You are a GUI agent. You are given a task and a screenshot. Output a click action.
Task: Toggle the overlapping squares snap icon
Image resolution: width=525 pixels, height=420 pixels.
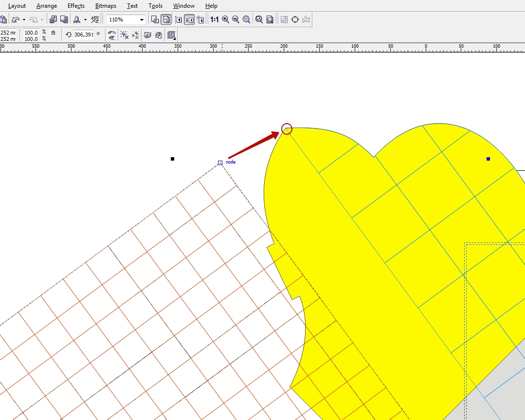click(x=155, y=19)
